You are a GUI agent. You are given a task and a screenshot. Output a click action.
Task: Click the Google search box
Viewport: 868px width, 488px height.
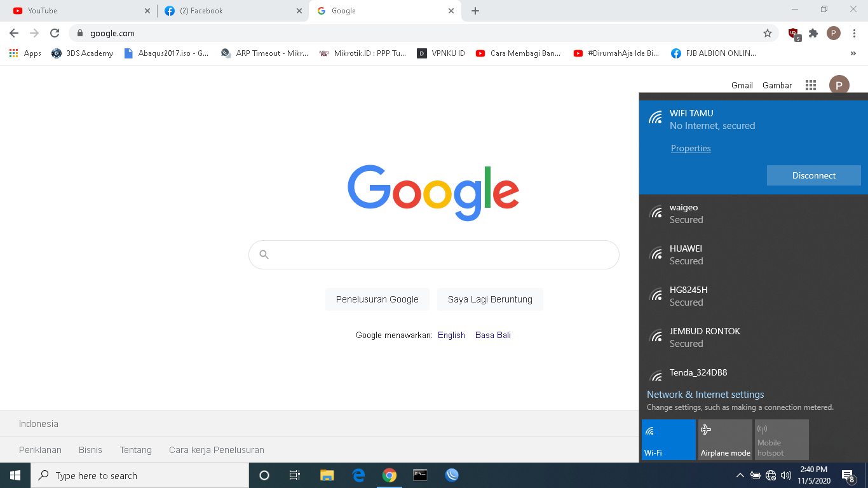point(434,255)
